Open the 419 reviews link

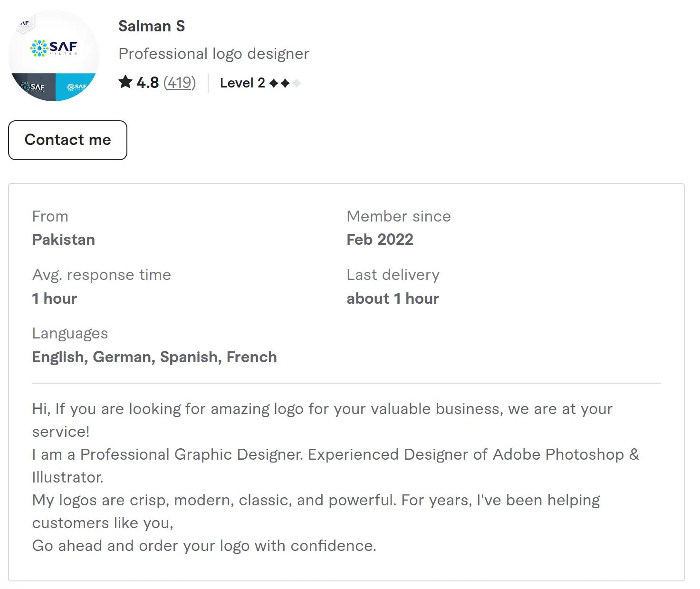tap(180, 83)
